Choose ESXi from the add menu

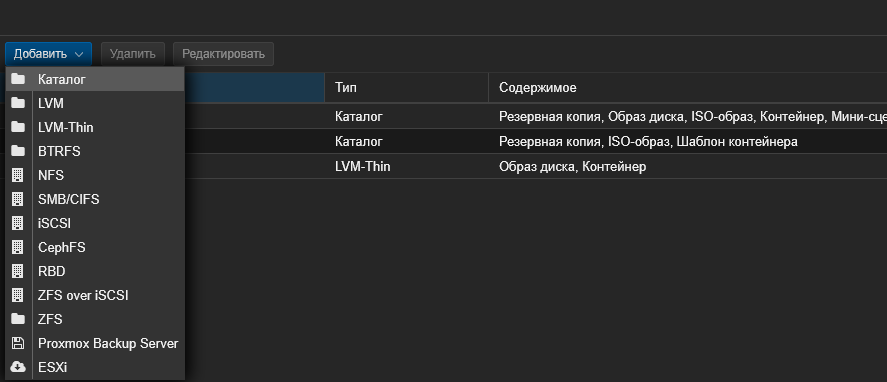[x=95, y=367]
